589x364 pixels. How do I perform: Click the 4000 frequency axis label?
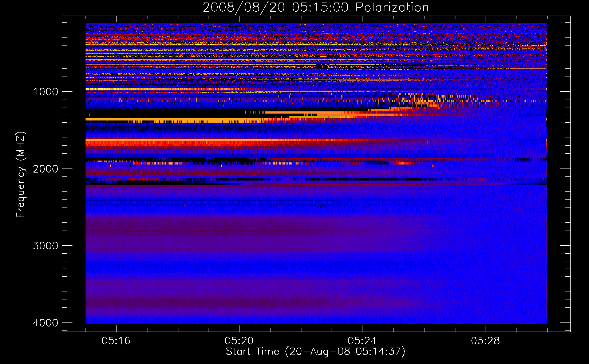[46, 323]
